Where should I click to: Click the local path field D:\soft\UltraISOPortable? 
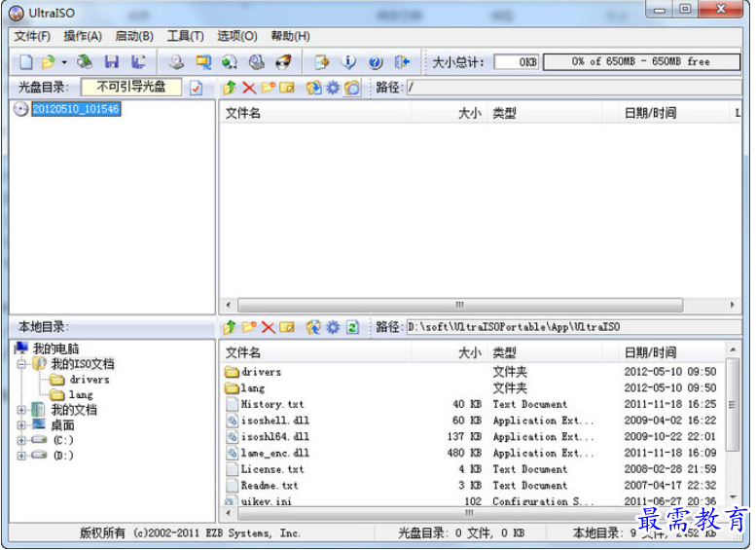(x=574, y=327)
